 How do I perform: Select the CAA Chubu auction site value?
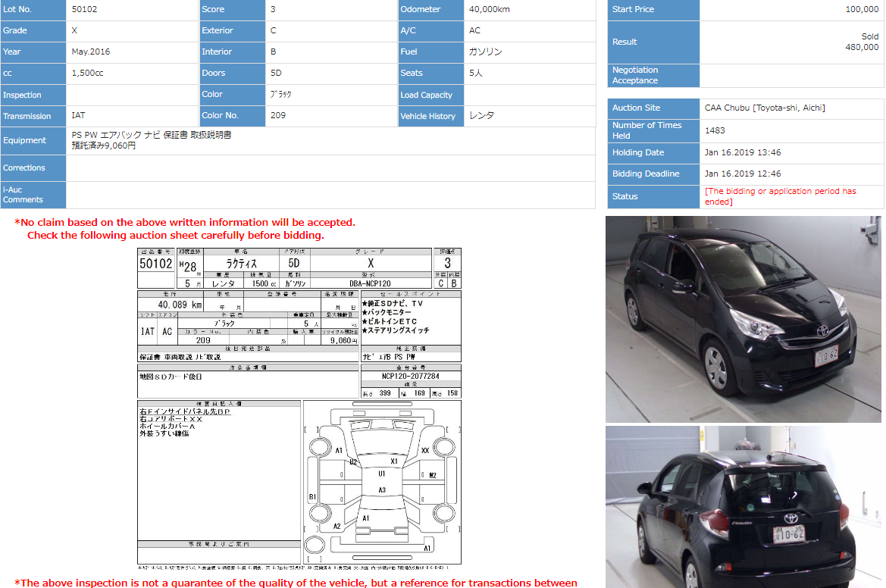[x=765, y=108]
